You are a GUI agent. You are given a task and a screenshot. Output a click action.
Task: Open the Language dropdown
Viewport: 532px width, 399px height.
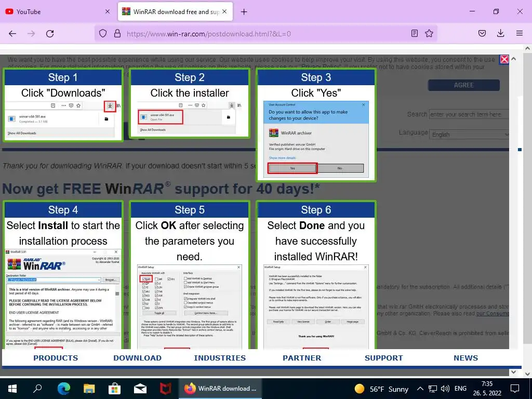click(x=469, y=135)
